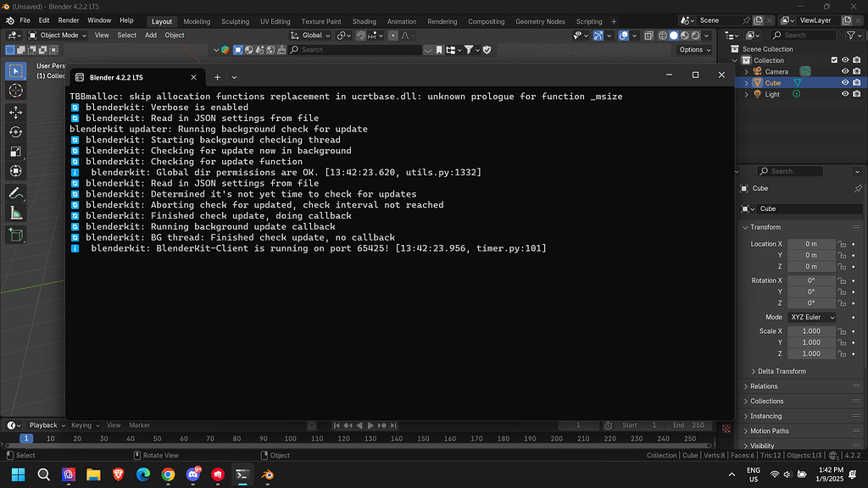Switch to solid viewport shading
Viewport: 868px width, 488px height.
[674, 36]
